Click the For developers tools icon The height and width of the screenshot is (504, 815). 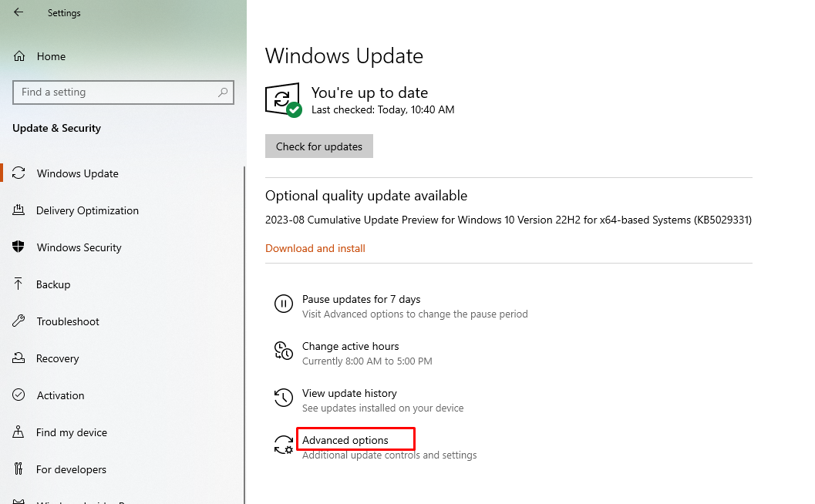19,469
